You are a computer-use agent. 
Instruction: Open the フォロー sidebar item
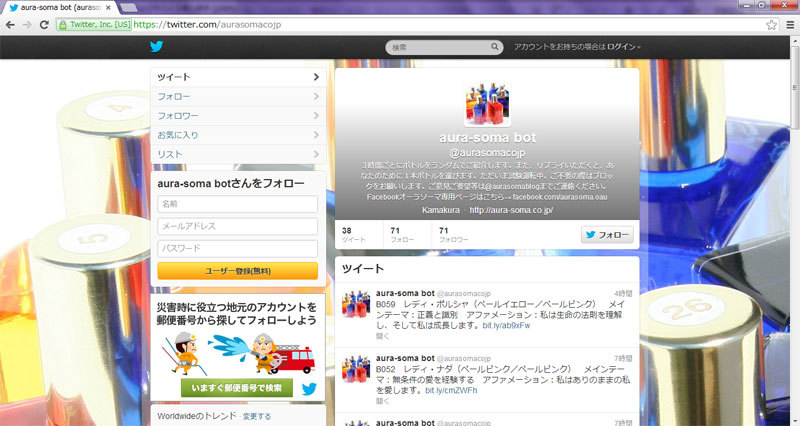coord(238,96)
